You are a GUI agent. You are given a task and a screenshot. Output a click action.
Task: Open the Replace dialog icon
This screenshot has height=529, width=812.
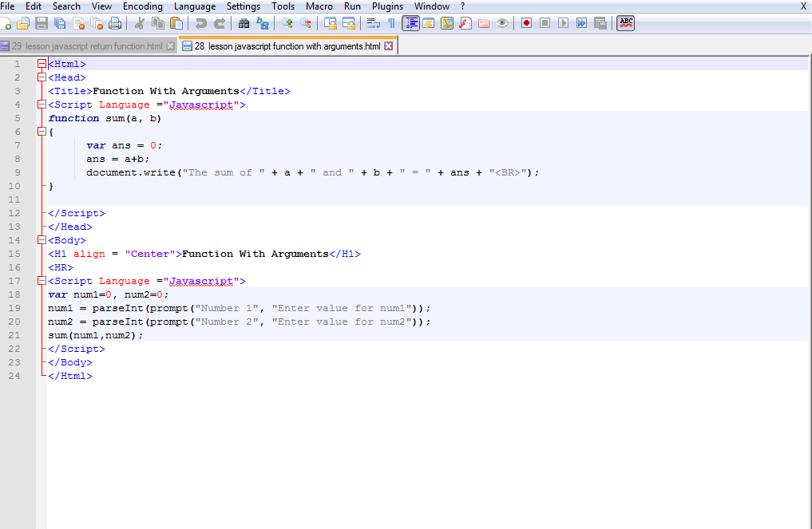(263, 23)
